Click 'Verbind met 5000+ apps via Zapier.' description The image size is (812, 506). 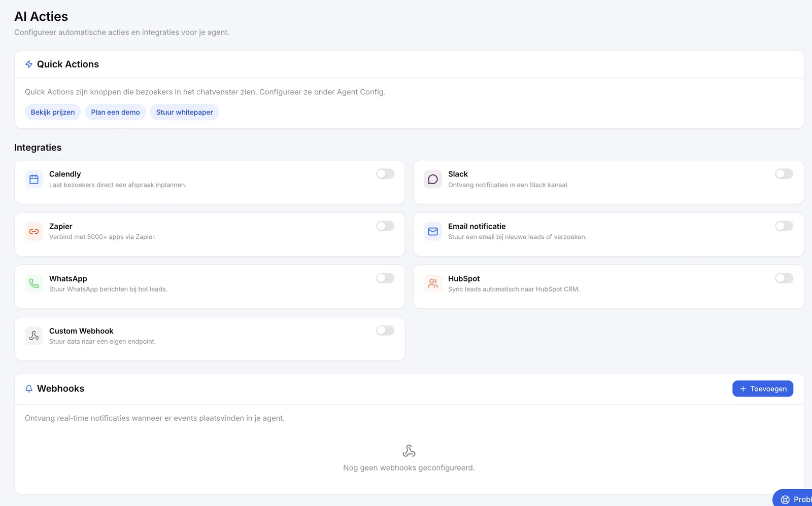(x=103, y=237)
